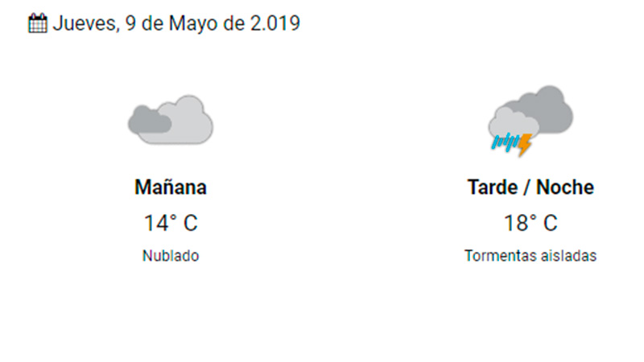
Task: Click the word Noche in the evening heading
Action: tap(565, 187)
